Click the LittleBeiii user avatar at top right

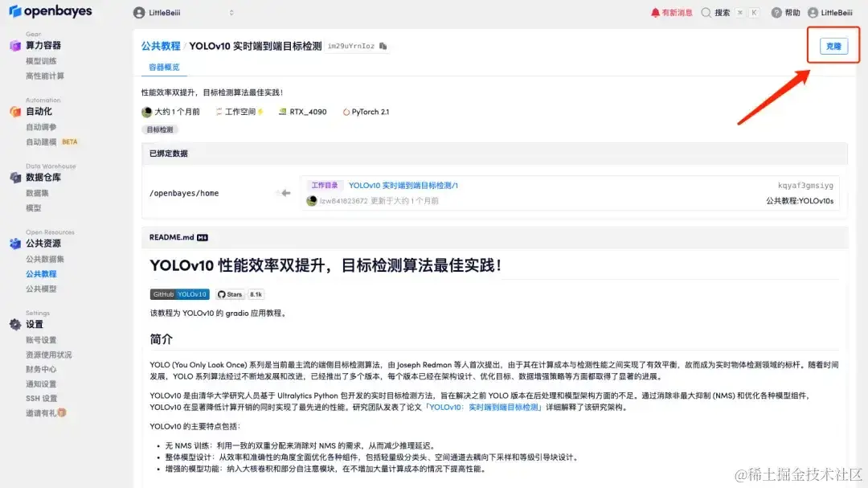[x=813, y=12]
